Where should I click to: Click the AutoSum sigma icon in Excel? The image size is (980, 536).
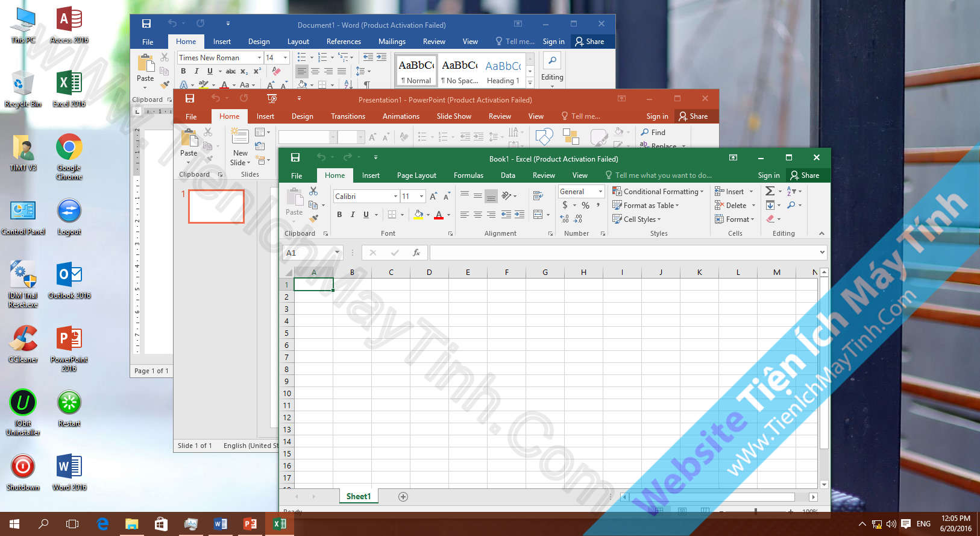(x=770, y=191)
